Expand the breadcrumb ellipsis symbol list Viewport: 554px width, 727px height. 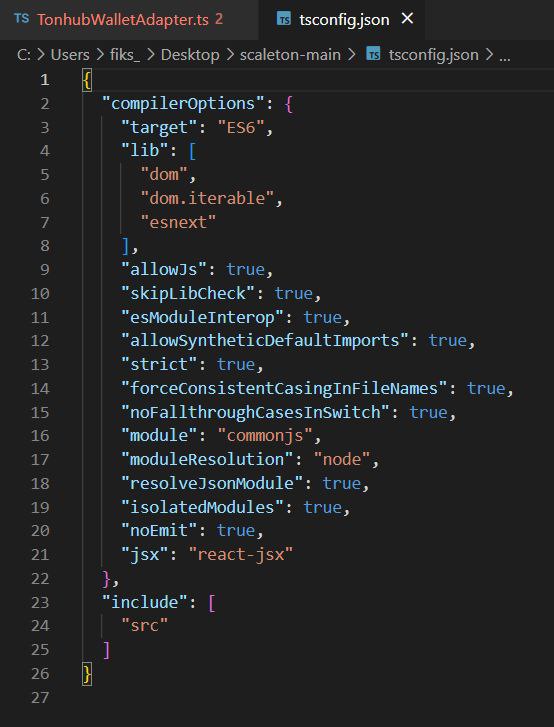coord(504,56)
